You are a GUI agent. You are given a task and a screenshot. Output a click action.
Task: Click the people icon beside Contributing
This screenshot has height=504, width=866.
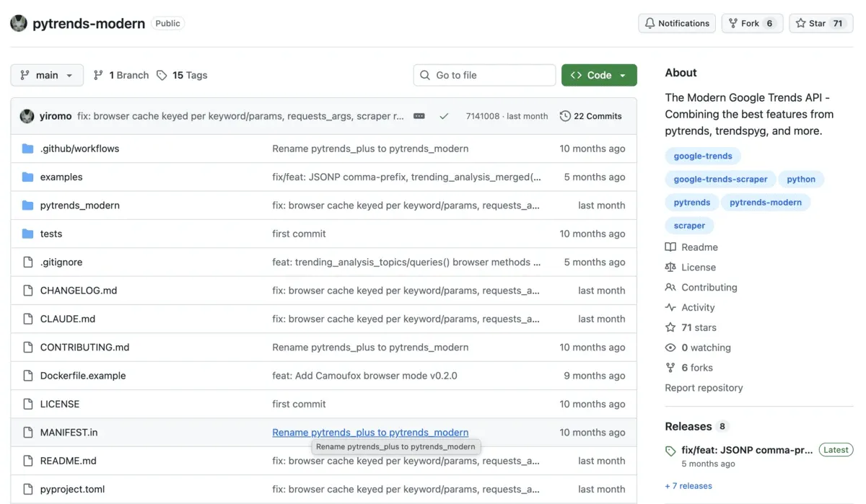(670, 288)
